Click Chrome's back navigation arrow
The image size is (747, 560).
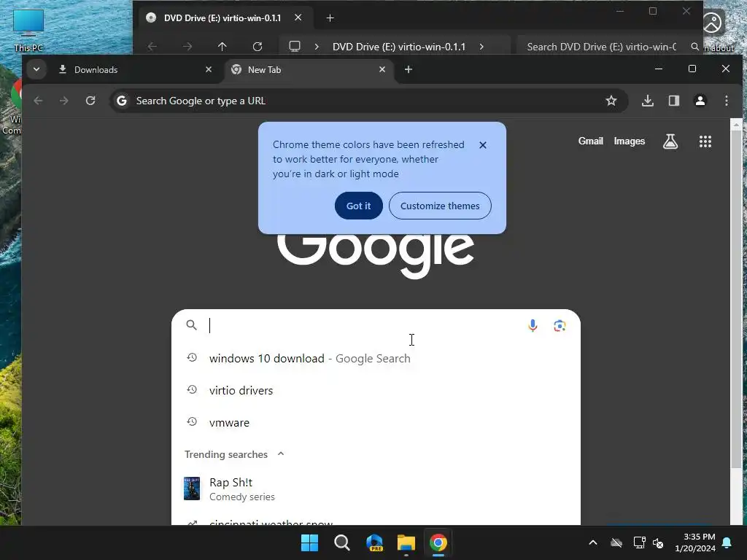38,101
